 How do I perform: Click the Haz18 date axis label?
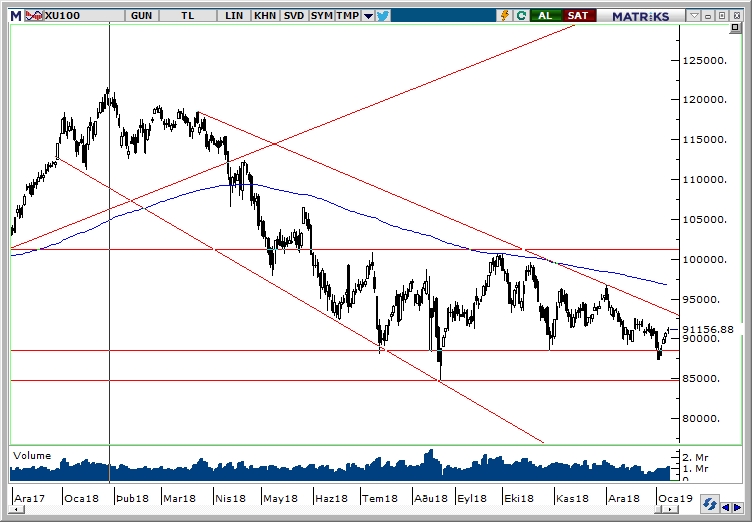pyautogui.click(x=331, y=498)
